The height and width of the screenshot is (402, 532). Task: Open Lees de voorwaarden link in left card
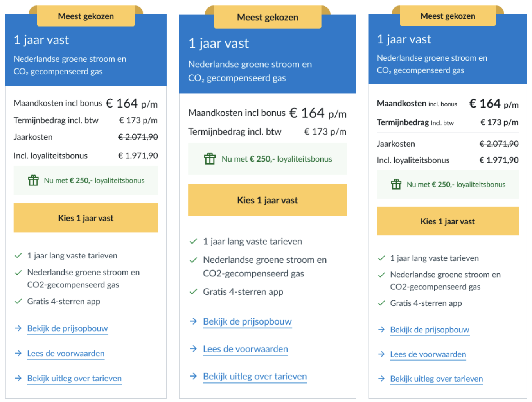[x=66, y=354]
